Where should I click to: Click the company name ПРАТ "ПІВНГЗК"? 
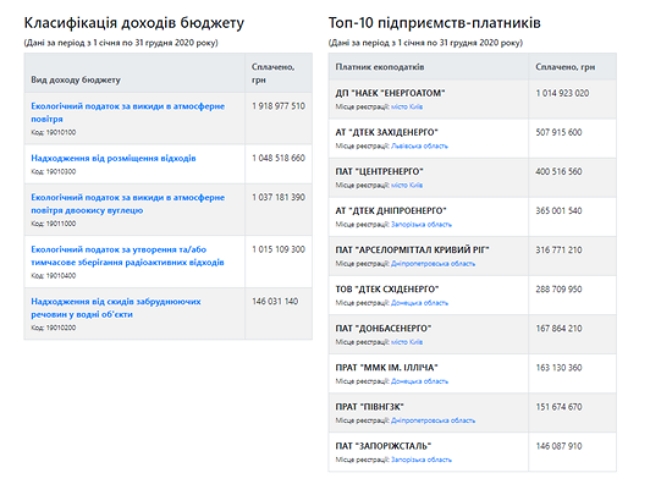point(370,407)
